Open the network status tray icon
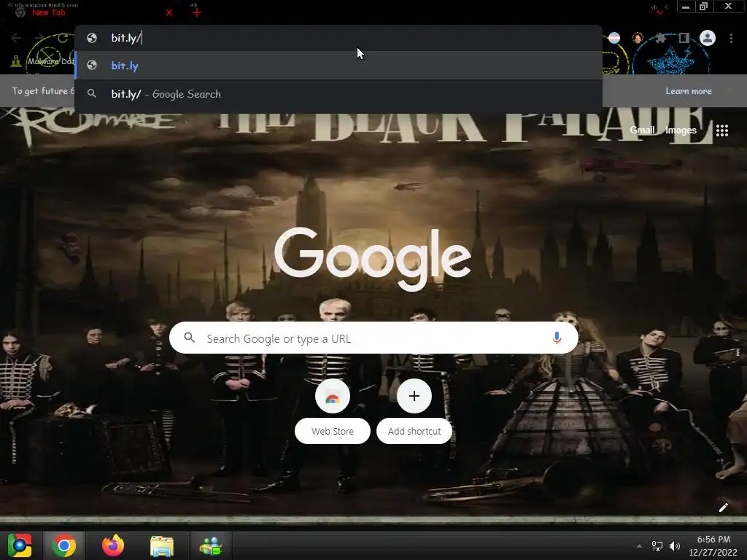Screen dimensions: 747x560 [x=657, y=546]
